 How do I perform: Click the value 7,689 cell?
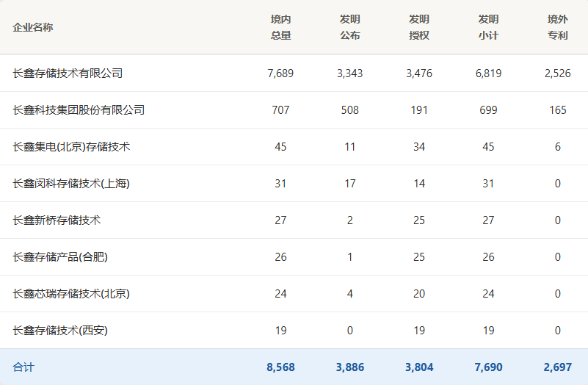(x=280, y=73)
